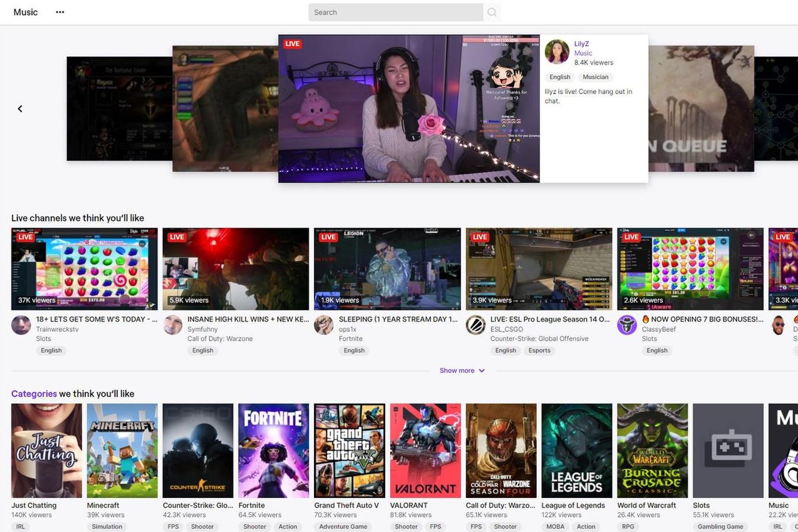Image resolution: width=798 pixels, height=532 pixels.
Task: Select Gambling Game tag under Slots
Action: pos(721,527)
